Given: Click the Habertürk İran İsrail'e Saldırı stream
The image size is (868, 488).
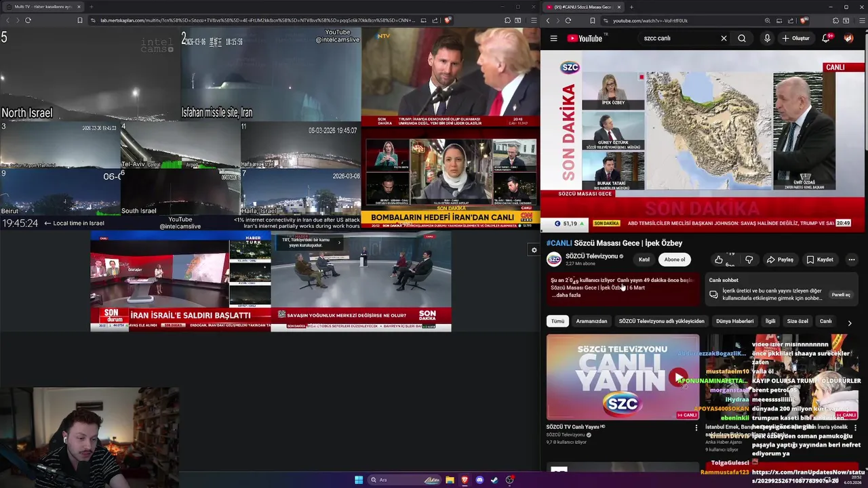Looking at the screenshot, I should point(180,281).
